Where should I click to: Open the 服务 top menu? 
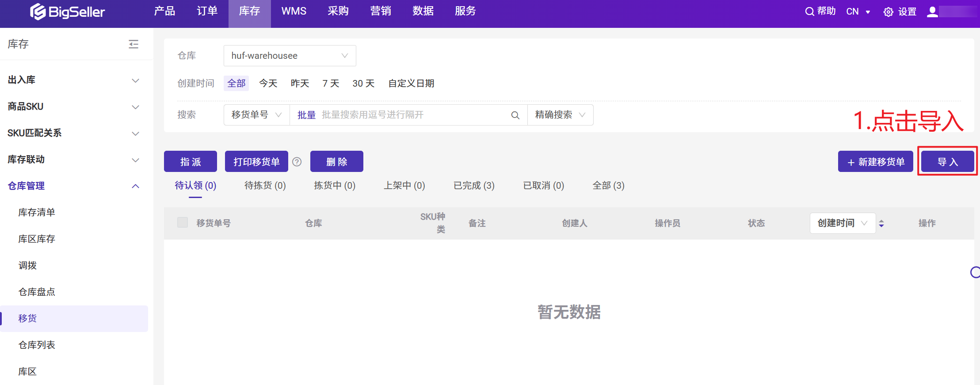[465, 11]
